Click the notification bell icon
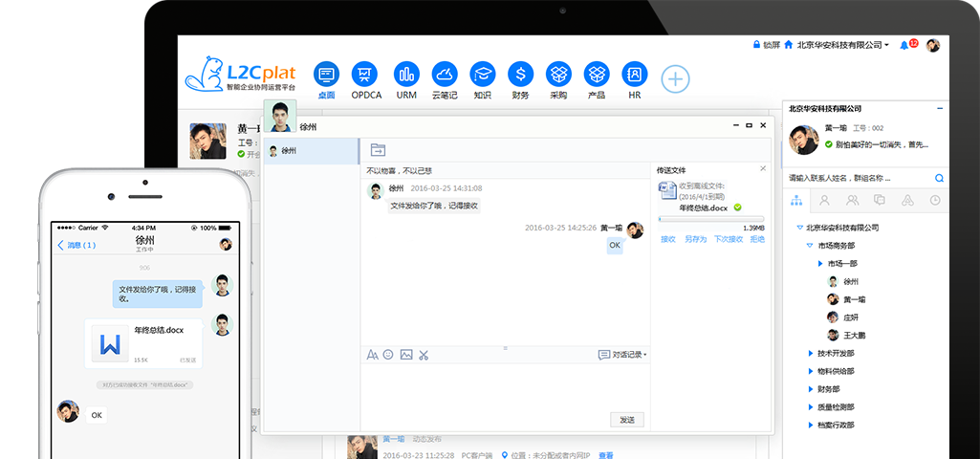 click(904, 45)
